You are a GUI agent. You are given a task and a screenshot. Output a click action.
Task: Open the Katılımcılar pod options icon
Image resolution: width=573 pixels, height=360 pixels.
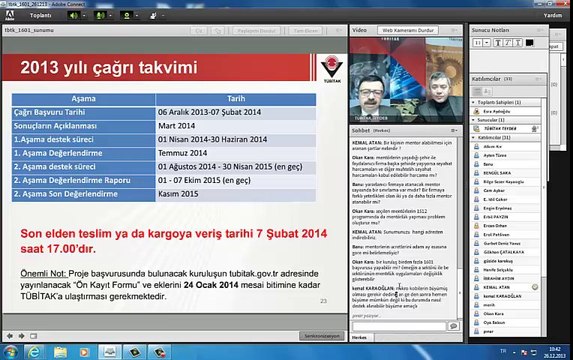[x=539, y=79]
